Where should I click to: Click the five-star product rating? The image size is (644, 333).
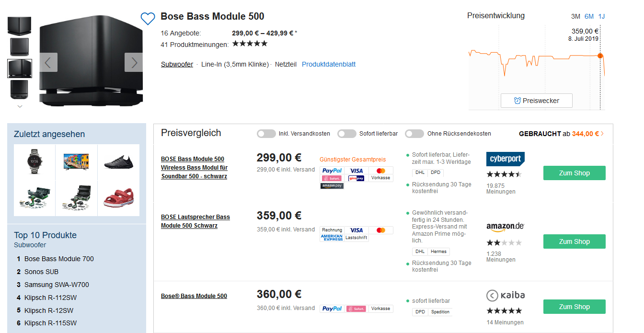[x=250, y=44]
